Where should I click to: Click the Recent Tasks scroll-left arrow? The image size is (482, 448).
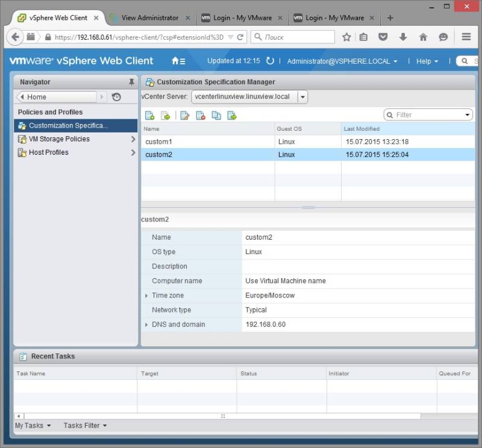click(19, 416)
